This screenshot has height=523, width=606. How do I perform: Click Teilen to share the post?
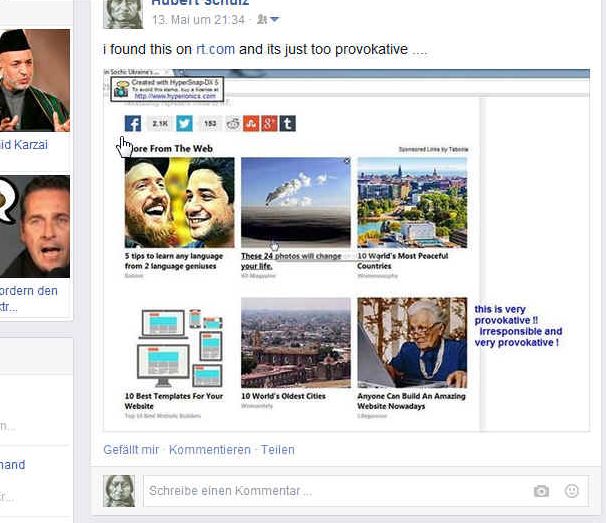coord(277,450)
